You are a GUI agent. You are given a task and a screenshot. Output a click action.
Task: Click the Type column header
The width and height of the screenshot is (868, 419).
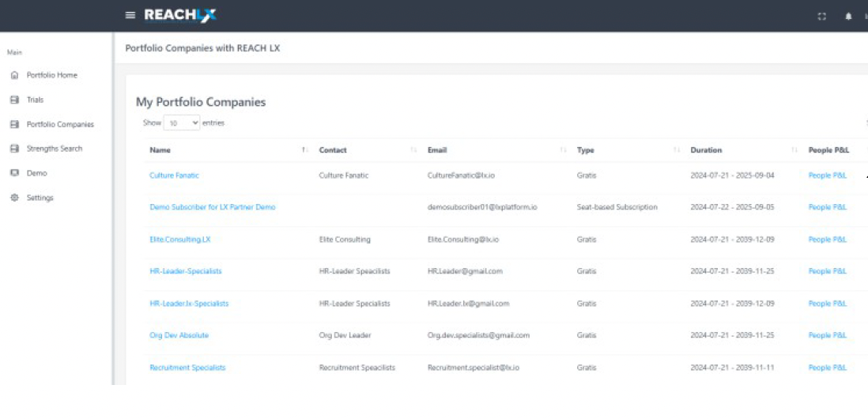click(x=585, y=150)
